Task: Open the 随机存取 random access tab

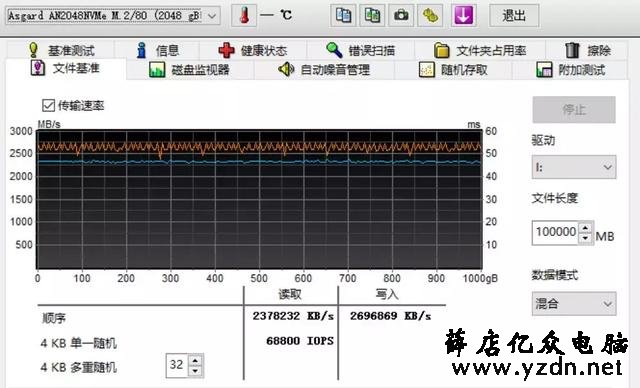Action: point(453,70)
